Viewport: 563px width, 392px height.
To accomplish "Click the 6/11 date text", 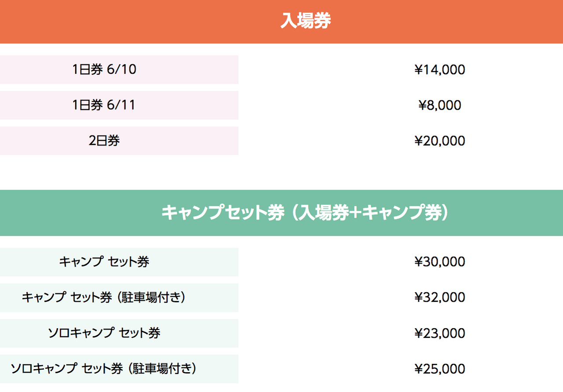I will pos(121,105).
